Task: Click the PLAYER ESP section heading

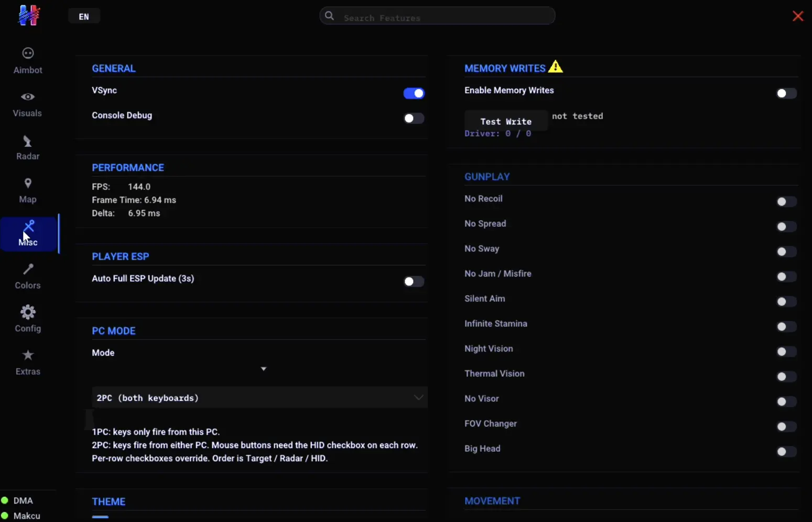Action: click(121, 257)
